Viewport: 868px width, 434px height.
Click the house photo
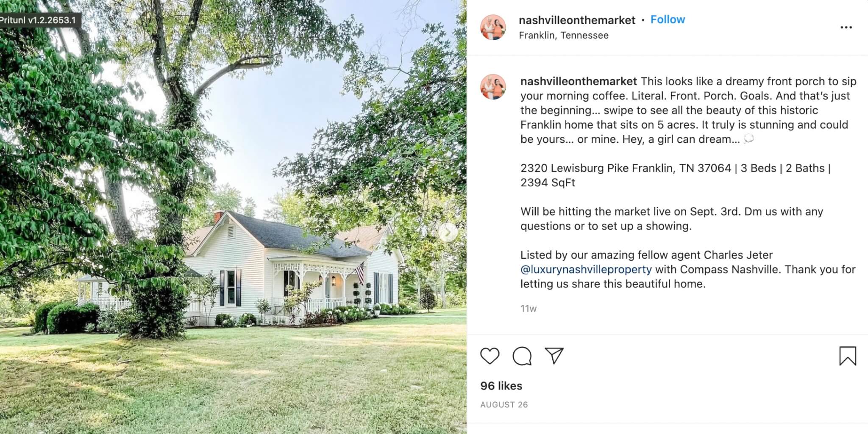coord(233,217)
